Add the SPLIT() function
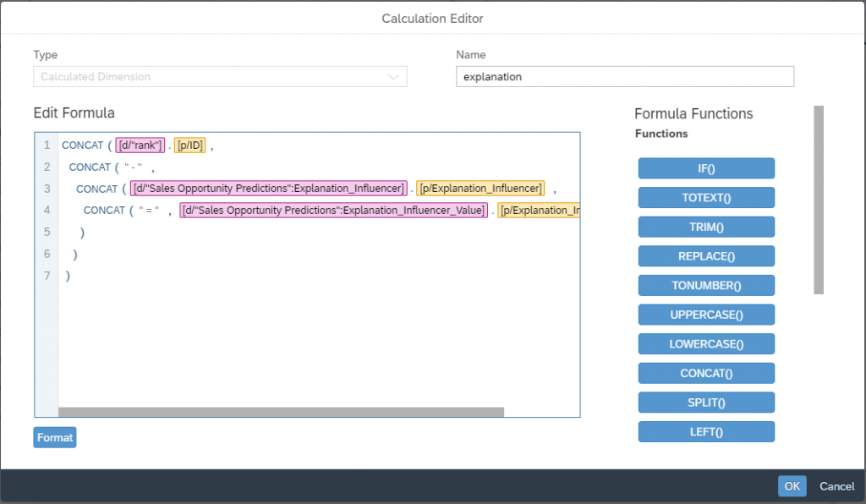 [x=706, y=403]
